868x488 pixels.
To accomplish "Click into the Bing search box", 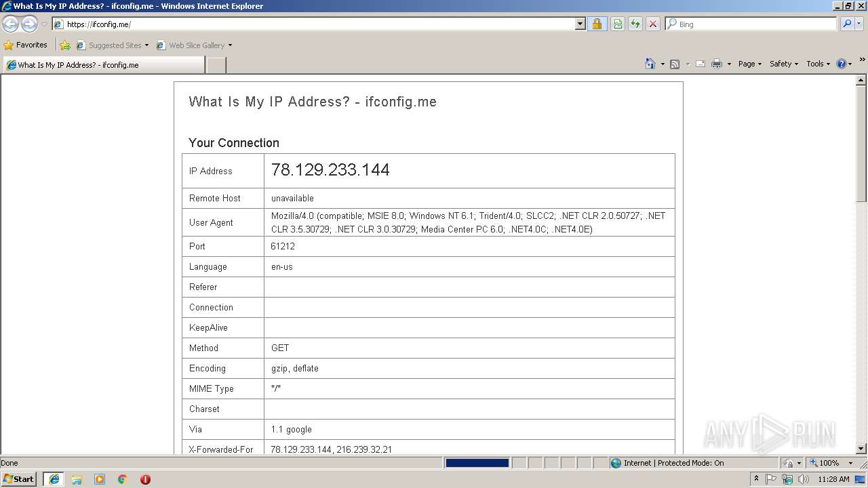I will tap(751, 24).
